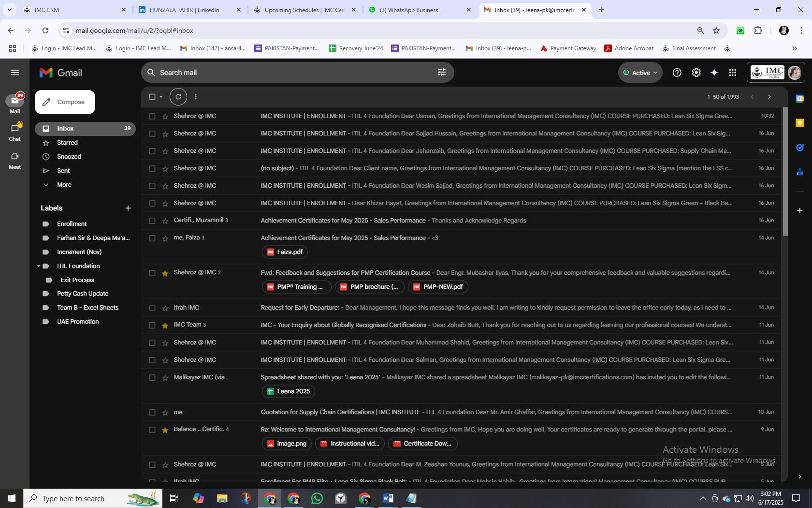Viewport: 812px width, 508px height.
Task: Select the (no subject) email checkbox
Action: coord(152,168)
